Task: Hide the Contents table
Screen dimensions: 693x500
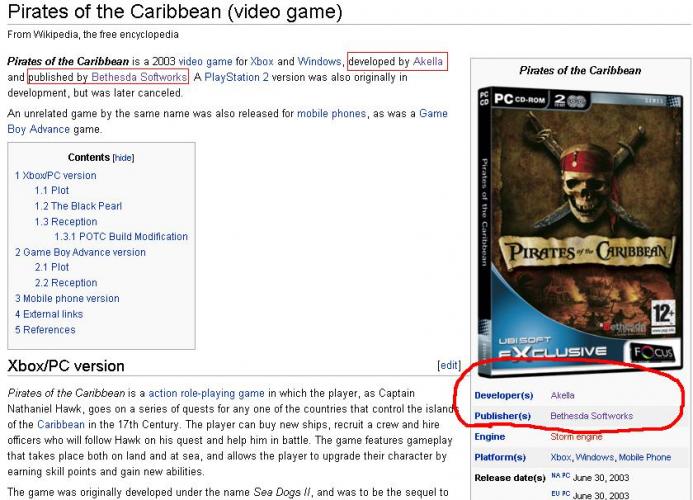Action: click(123, 158)
